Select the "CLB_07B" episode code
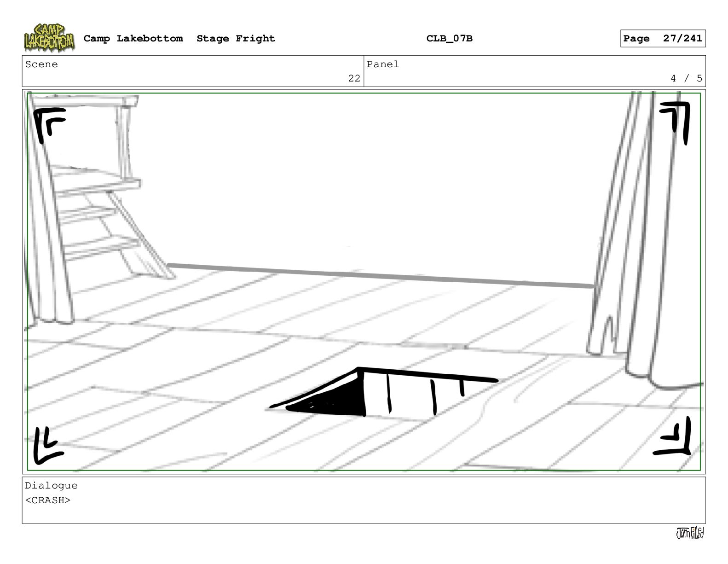This screenshot has width=728, height=564. 449,39
